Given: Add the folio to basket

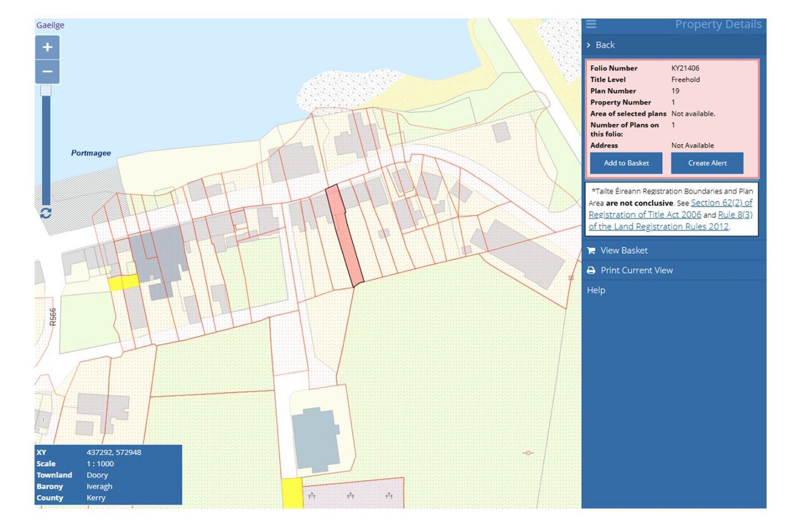Looking at the screenshot, I should point(626,163).
